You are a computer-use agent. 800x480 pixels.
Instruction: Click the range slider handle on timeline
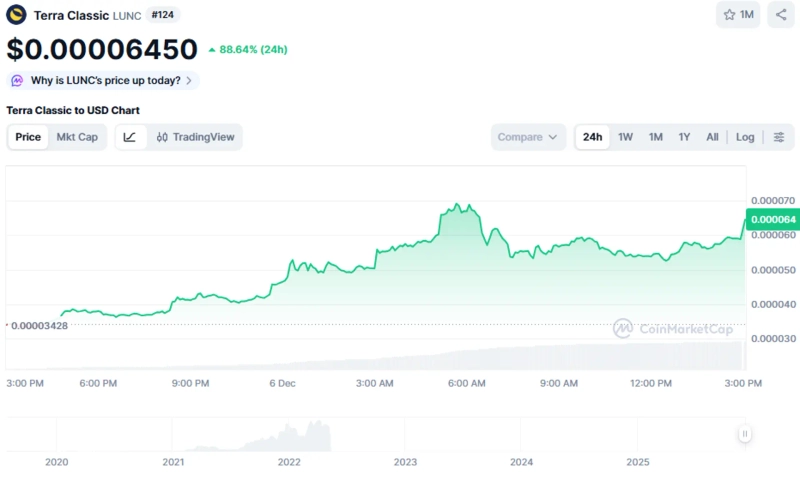(x=745, y=434)
